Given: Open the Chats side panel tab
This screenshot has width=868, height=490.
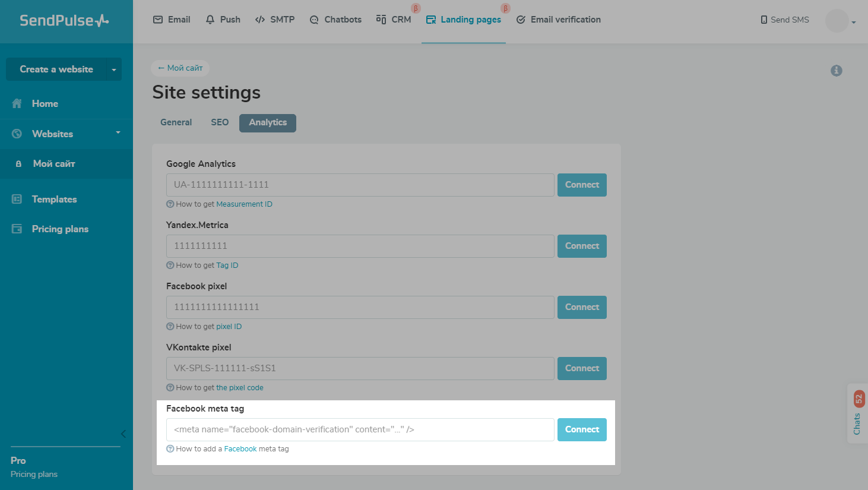Looking at the screenshot, I should click(857, 414).
